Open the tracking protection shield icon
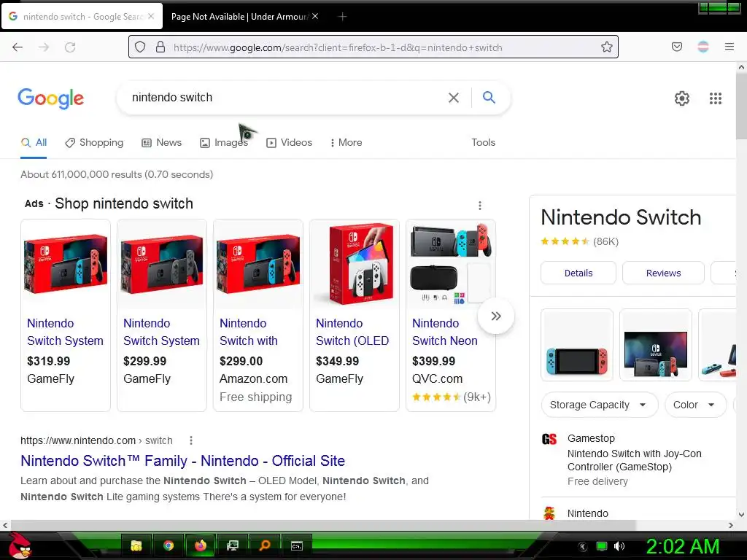 pyautogui.click(x=139, y=47)
